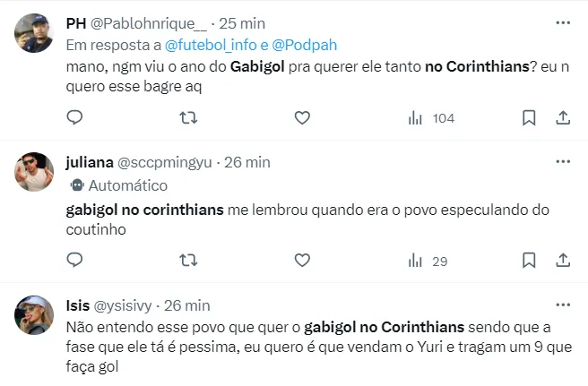Screen dimensions: 588x386
Task: Reply to PH's tweet about Gabigol
Action: click(x=75, y=117)
